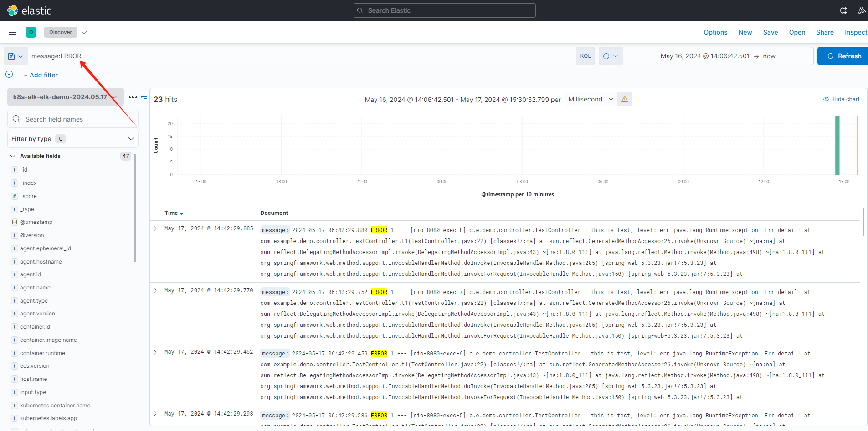The image size is (868, 431).
Task: Click the @timestamp date type icon
Action: [15, 222]
